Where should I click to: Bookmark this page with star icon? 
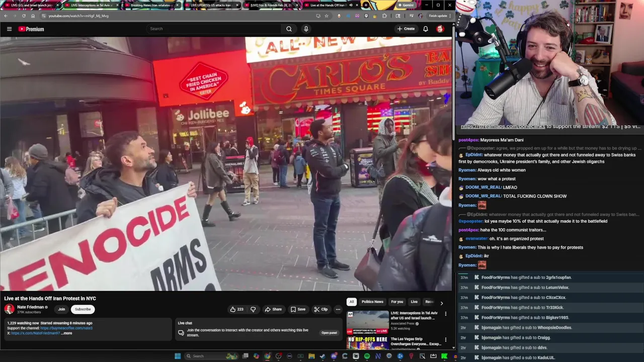327,16
